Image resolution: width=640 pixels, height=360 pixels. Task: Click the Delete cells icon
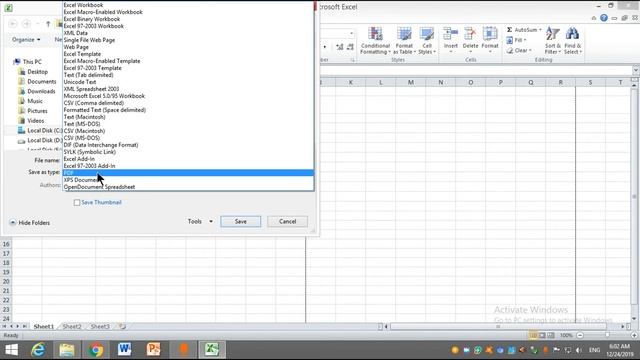pos(470,35)
